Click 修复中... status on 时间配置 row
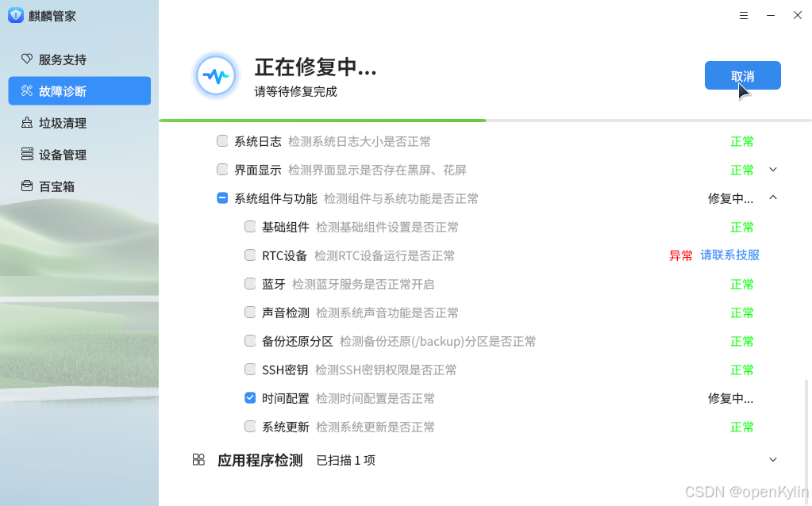The width and height of the screenshot is (812, 506). coord(731,398)
